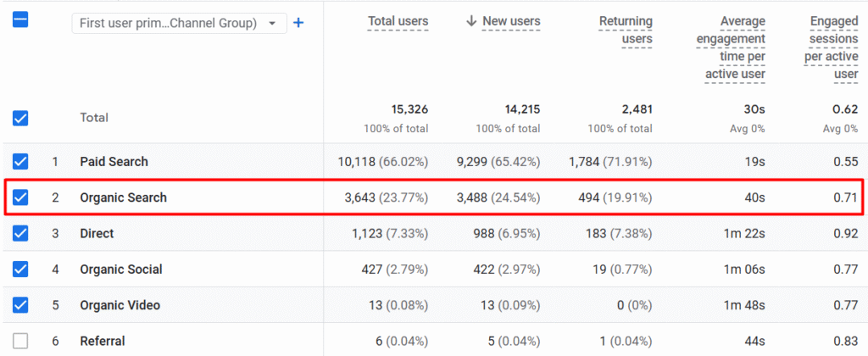Click the New users column header
Viewport: 868px width, 356px height.
coord(511,21)
